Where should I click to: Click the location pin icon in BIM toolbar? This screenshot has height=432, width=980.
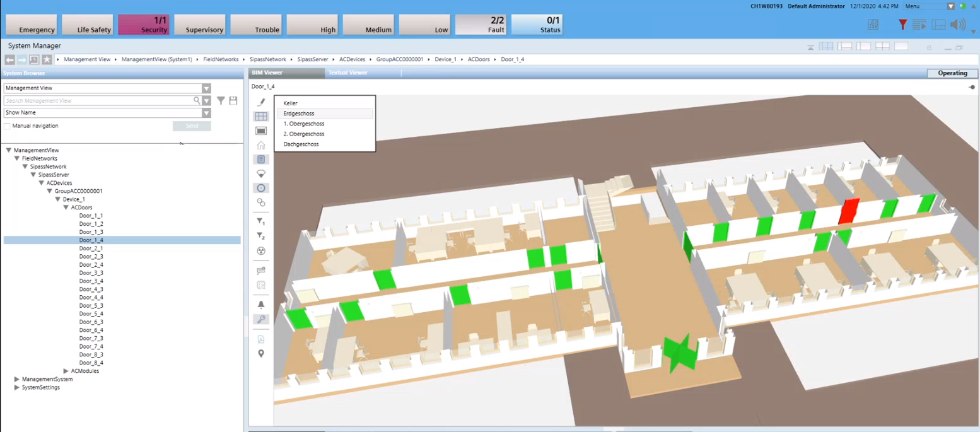(x=261, y=354)
